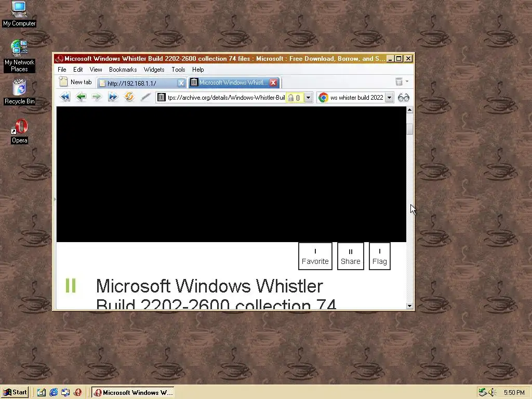532x399 pixels.
Task: Open the Bookmarks menu
Action: [x=123, y=70]
